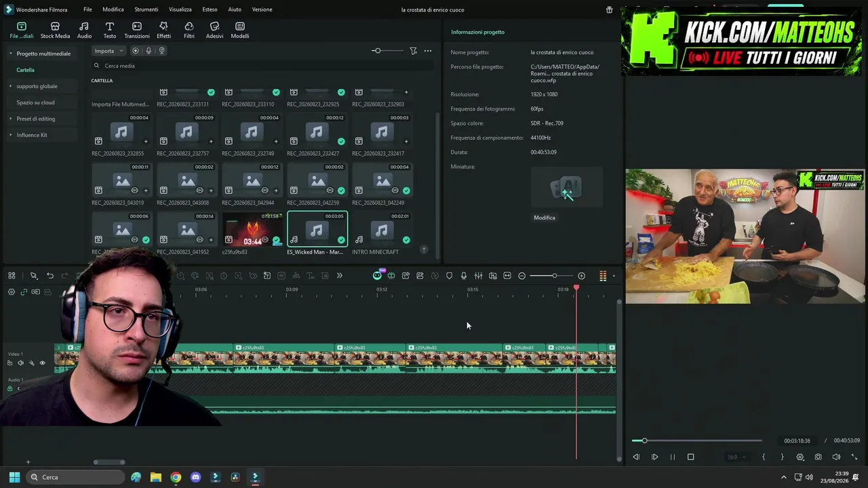Add a marker with the shield marker icon
Screen dimensions: 868x488
tap(449, 276)
